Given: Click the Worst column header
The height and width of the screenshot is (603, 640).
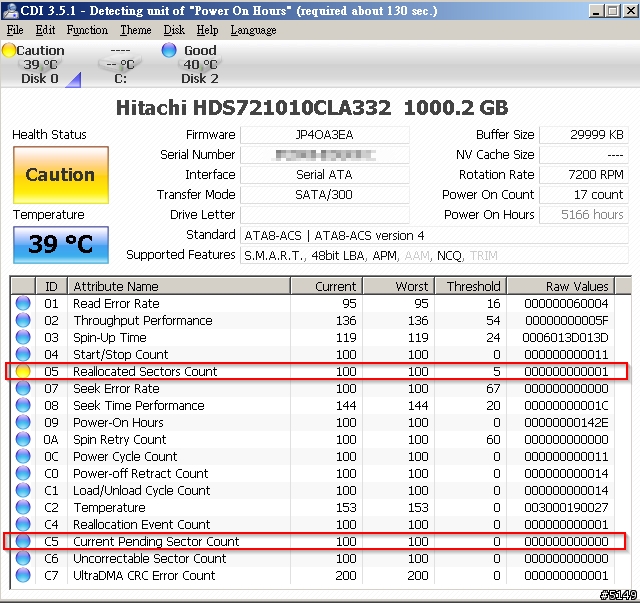Looking at the screenshot, I should 399,286.
